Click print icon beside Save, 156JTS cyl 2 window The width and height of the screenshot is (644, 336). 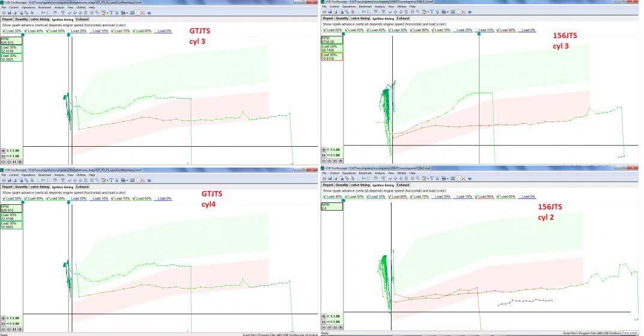coord(335,178)
